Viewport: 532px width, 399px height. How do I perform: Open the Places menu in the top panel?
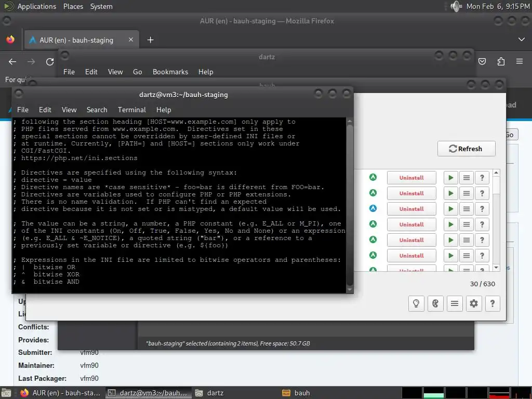coord(73,6)
